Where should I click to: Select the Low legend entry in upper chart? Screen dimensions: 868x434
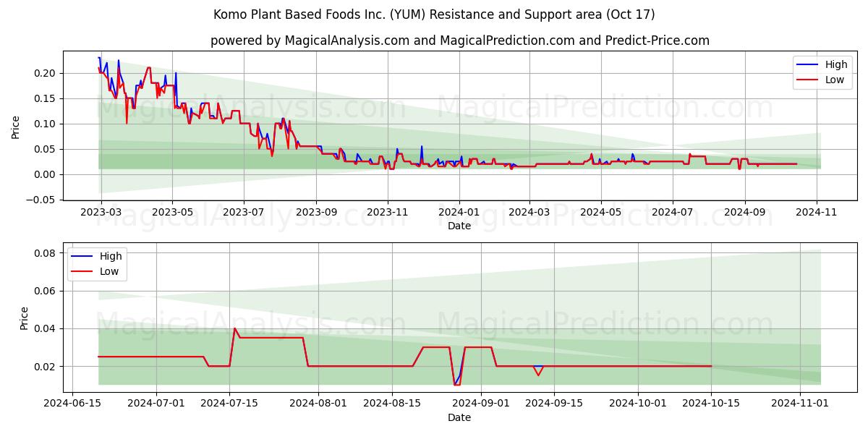[x=822, y=80]
